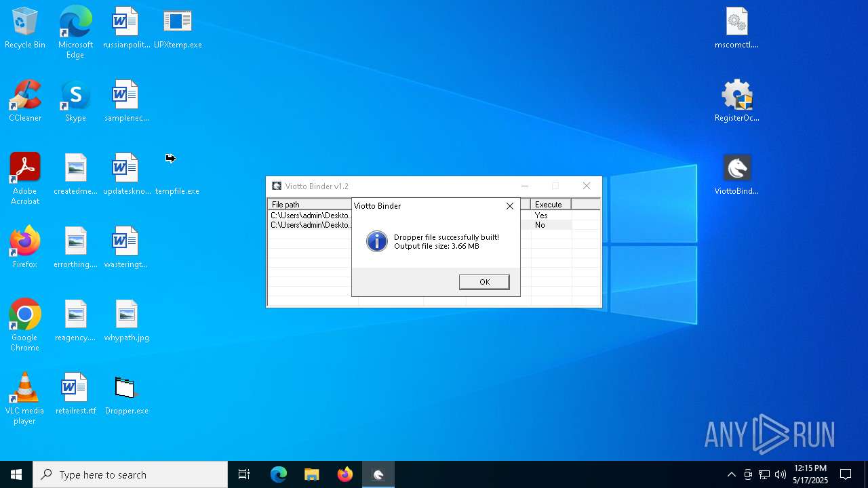Screen dimensions: 868x488
Task: Close the Viotto Binder message dialog
Action: coord(510,206)
